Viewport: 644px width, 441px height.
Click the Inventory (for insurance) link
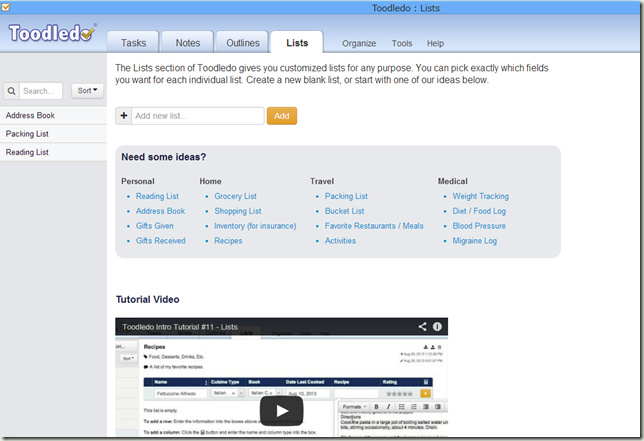pyautogui.click(x=255, y=226)
